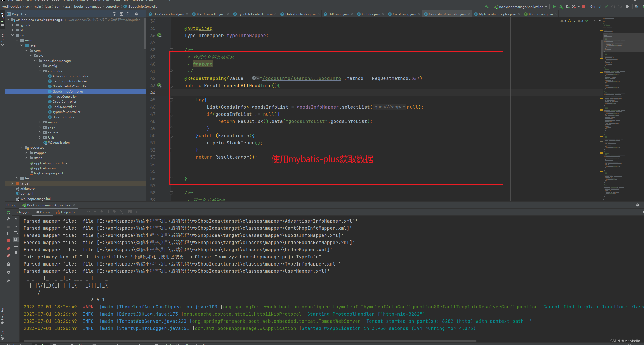Clear console with trash icon
This screenshot has height=345, width=644.
click(16, 253)
